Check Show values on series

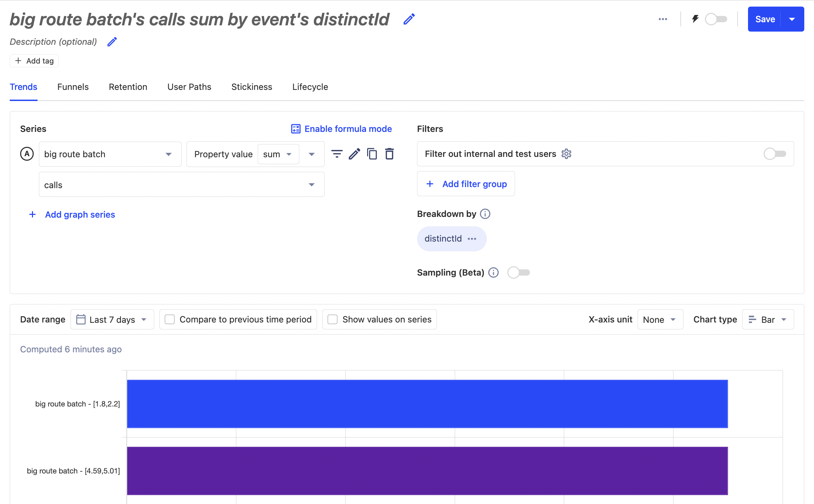pos(333,319)
